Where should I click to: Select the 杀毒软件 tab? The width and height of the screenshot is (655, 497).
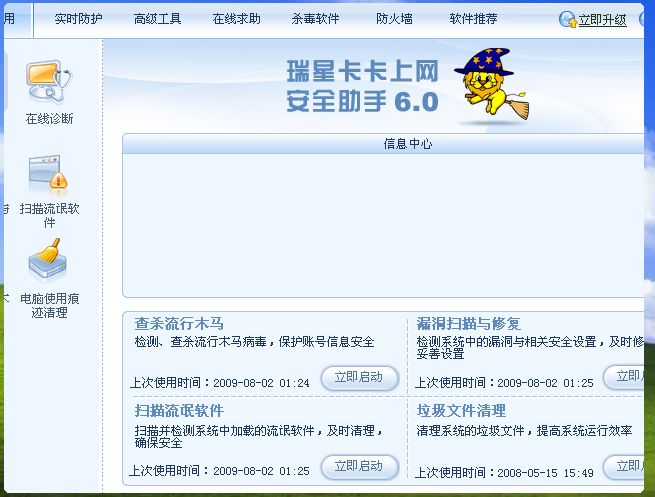tap(315, 19)
